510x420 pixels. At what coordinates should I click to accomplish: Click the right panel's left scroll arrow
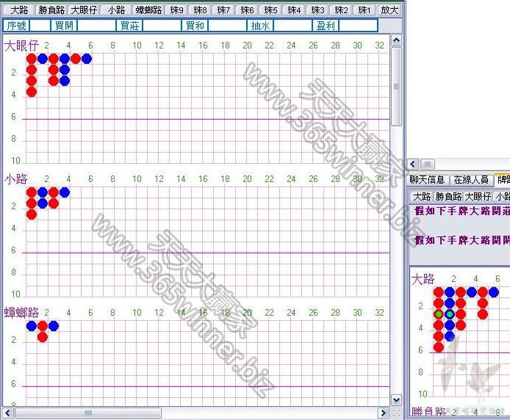tap(414, 164)
